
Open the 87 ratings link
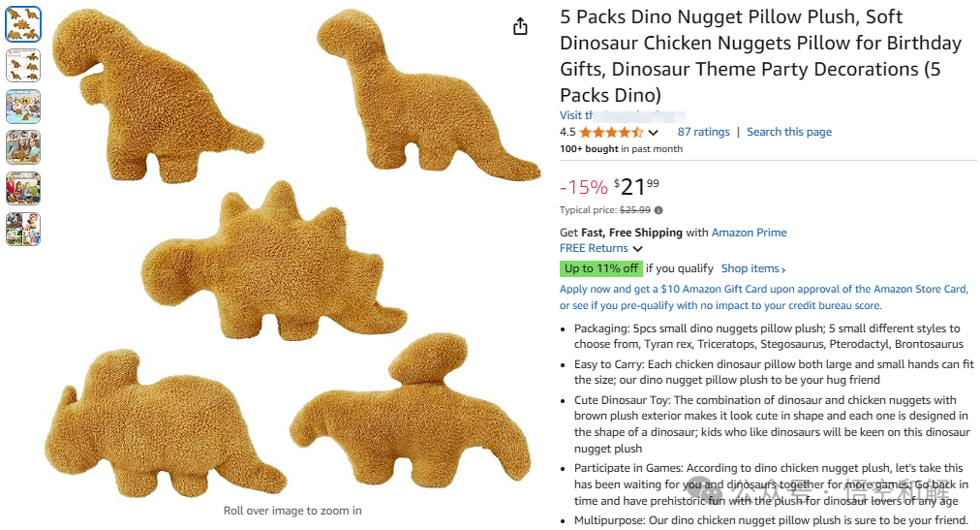click(x=703, y=132)
